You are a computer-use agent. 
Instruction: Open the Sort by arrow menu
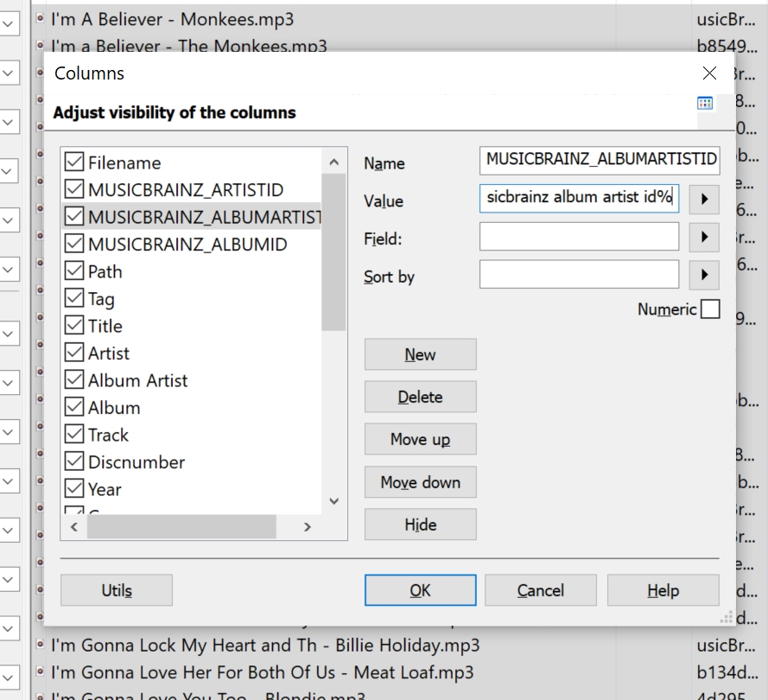(705, 275)
